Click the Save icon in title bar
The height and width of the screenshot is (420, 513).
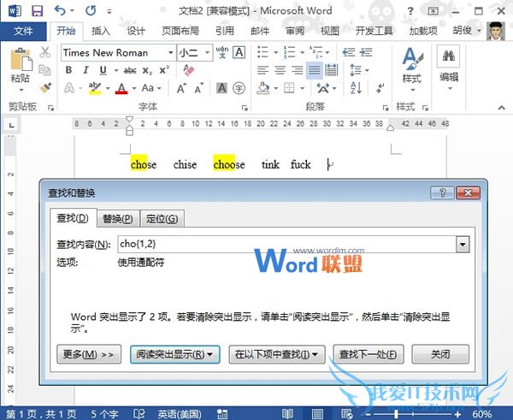(x=37, y=11)
